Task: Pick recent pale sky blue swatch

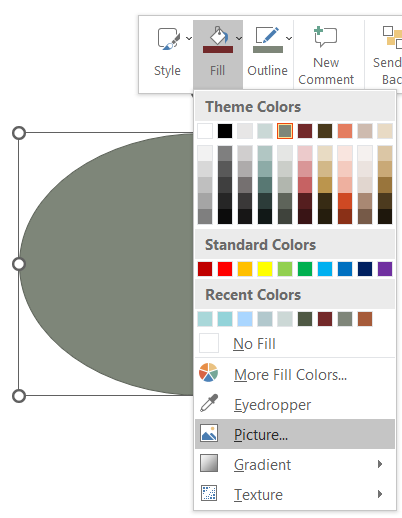Action: 245,319
